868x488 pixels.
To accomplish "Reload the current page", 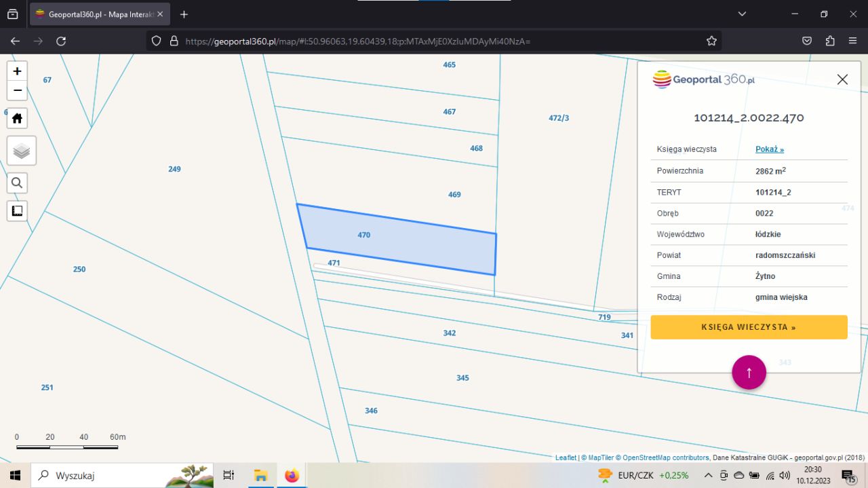I will tap(61, 41).
